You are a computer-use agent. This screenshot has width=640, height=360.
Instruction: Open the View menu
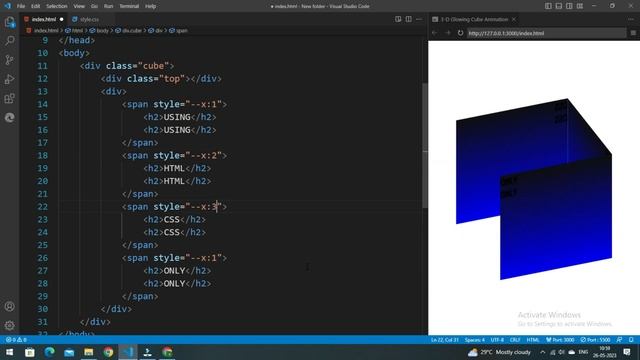(x=79, y=6)
